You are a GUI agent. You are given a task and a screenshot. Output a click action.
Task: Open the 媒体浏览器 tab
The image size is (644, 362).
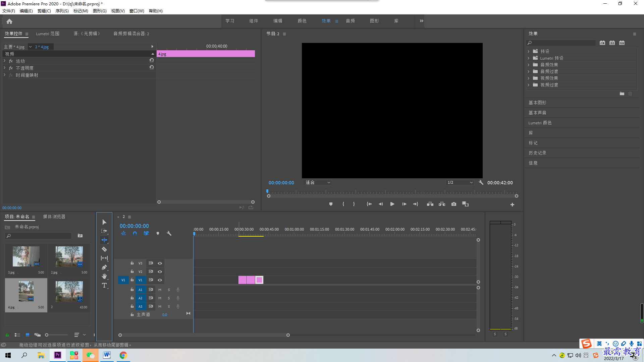click(54, 217)
